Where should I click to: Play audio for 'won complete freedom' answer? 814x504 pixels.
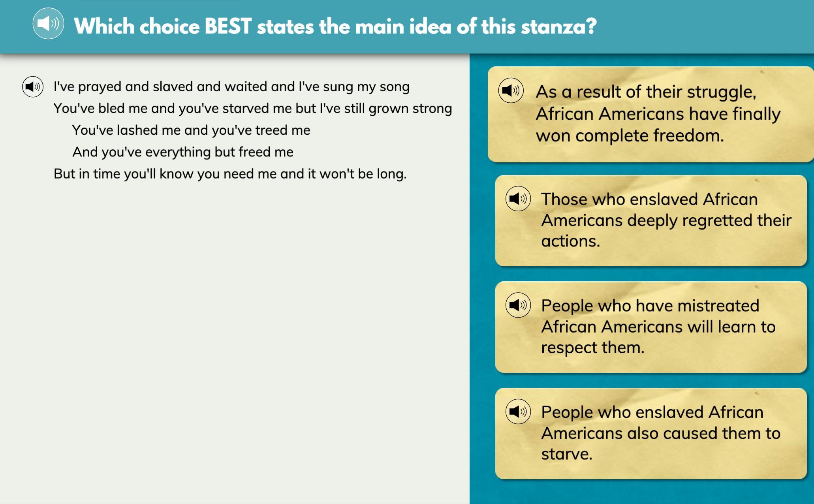pyautogui.click(x=511, y=90)
